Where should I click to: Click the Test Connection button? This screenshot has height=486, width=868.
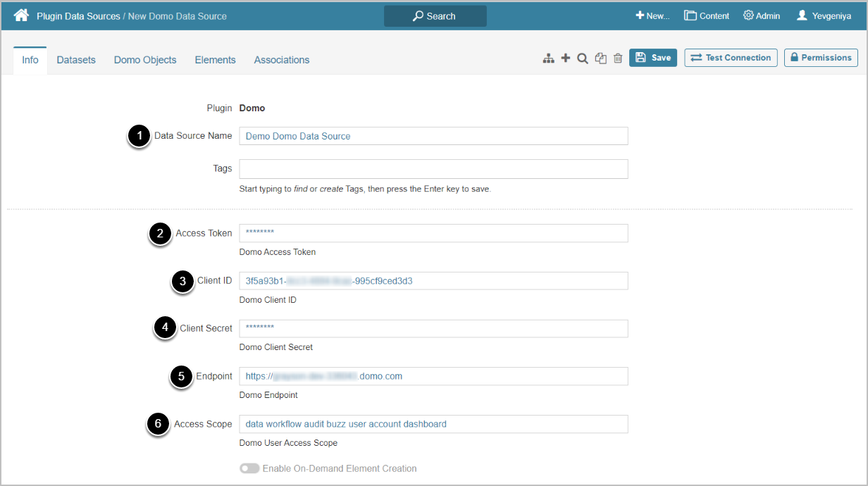click(x=731, y=58)
